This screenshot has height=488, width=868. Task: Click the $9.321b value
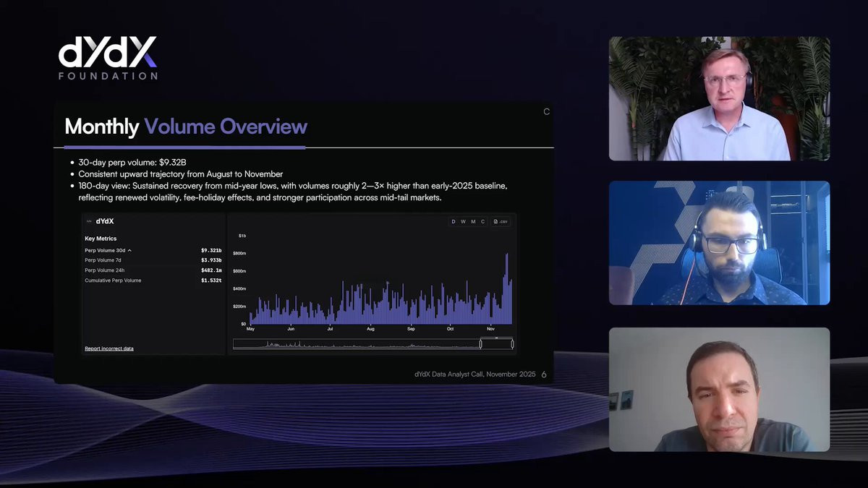point(211,250)
